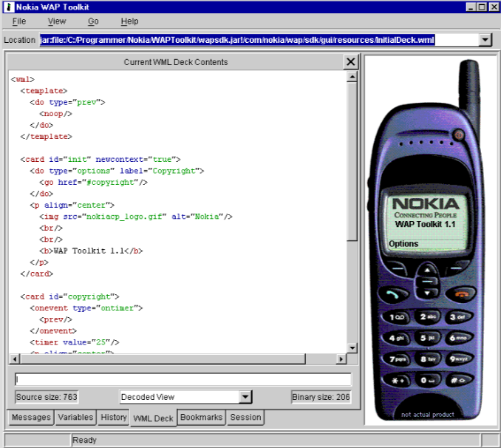Click the phone's right soft key
Image resolution: width=501 pixels, height=448 pixels.
[x=456, y=268]
